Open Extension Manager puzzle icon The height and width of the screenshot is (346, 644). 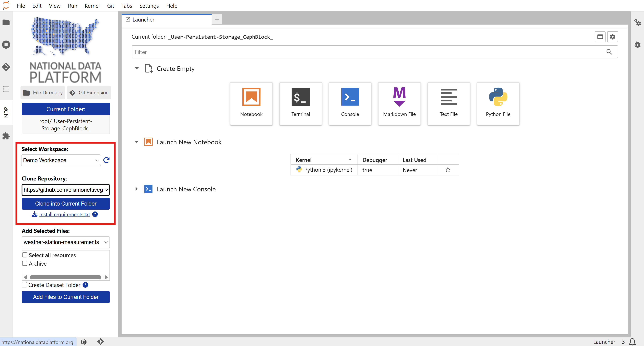tap(6, 136)
